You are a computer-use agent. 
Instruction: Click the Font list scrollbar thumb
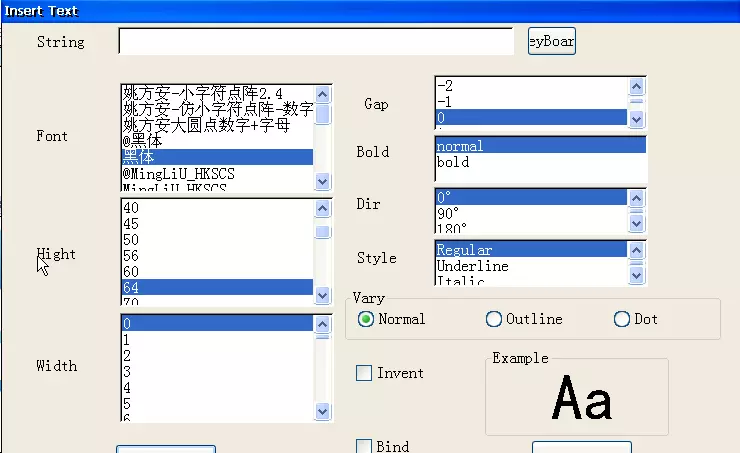pos(323,114)
